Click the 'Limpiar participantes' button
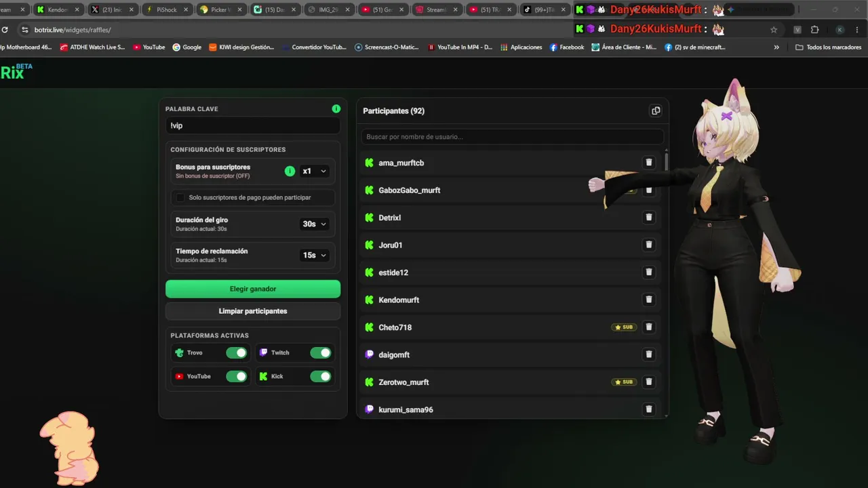The height and width of the screenshot is (488, 868). (253, 311)
